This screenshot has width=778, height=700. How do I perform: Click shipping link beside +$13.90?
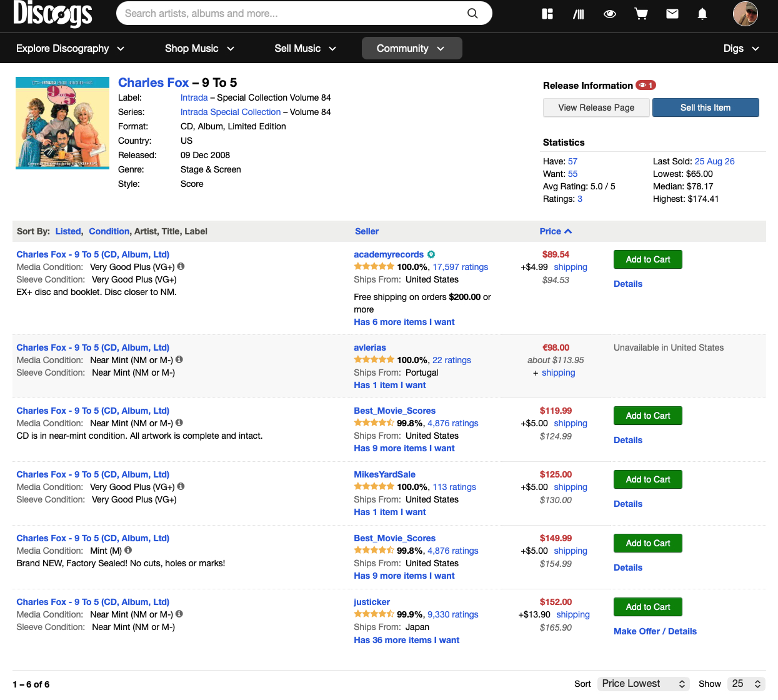click(573, 614)
